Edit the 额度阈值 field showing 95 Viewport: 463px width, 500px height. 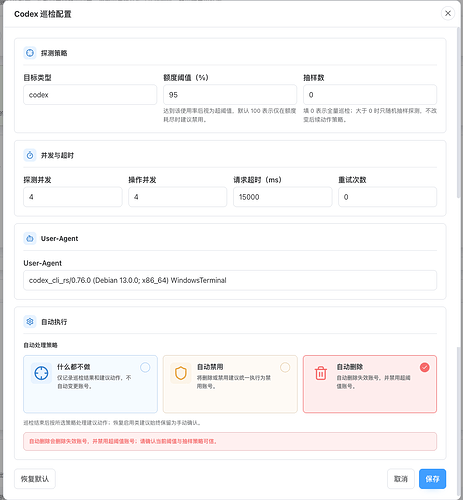(x=230, y=95)
